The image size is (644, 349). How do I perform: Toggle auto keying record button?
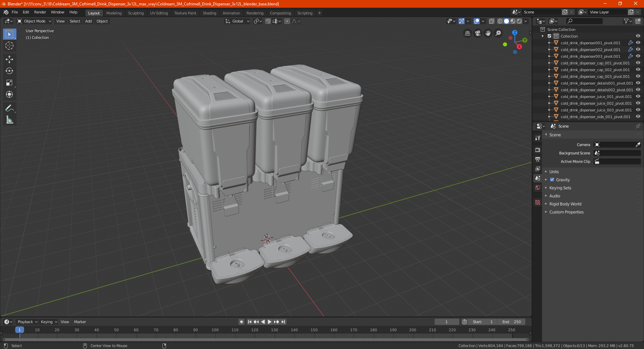(x=241, y=322)
